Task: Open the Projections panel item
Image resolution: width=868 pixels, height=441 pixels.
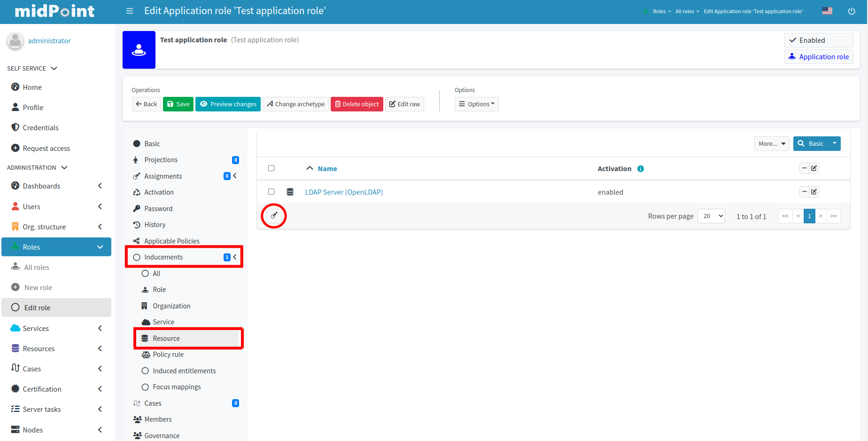Action: click(161, 160)
